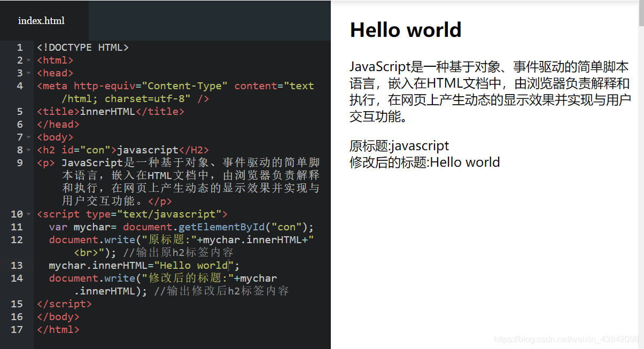The image size is (644, 349).
Task: Click the opening <body> tag in code
Action: coord(55,137)
